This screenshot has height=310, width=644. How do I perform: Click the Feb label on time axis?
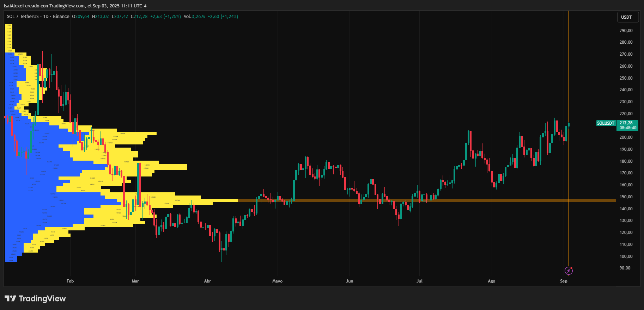[x=70, y=281]
